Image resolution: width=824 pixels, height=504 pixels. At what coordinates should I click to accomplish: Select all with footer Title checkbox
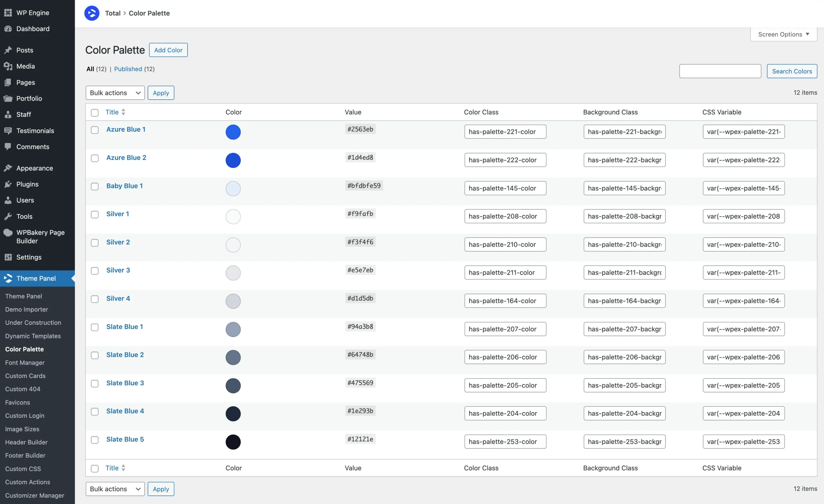pyautogui.click(x=95, y=469)
